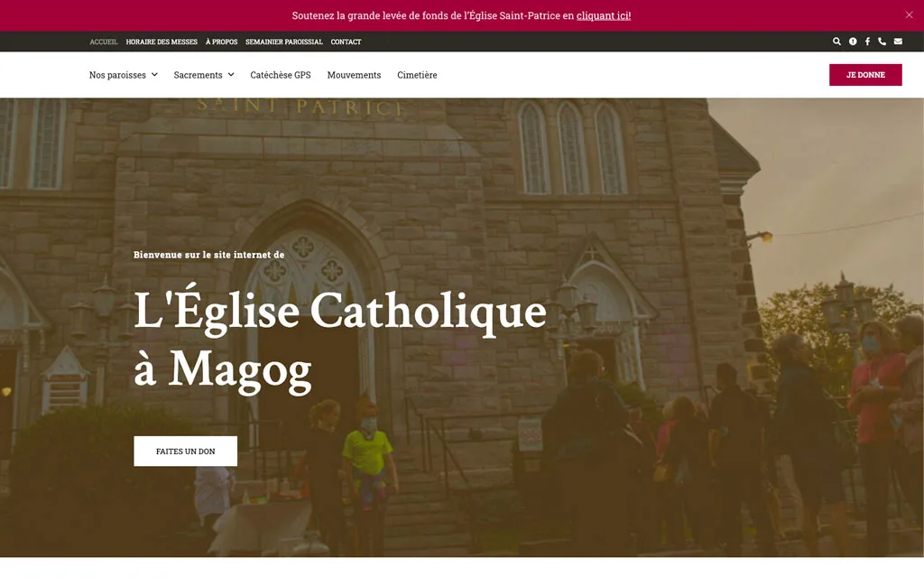Click the phone icon in top bar
This screenshot has width=924, height=578.
click(x=882, y=42)
